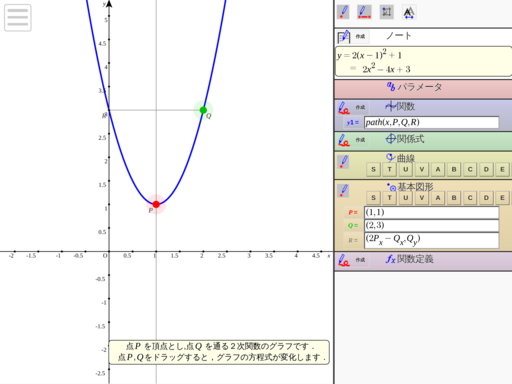The width and height of the screenshot is (512, 384).
Task: Click the U button in 曲線 row
Action: (x=406, y=169)
